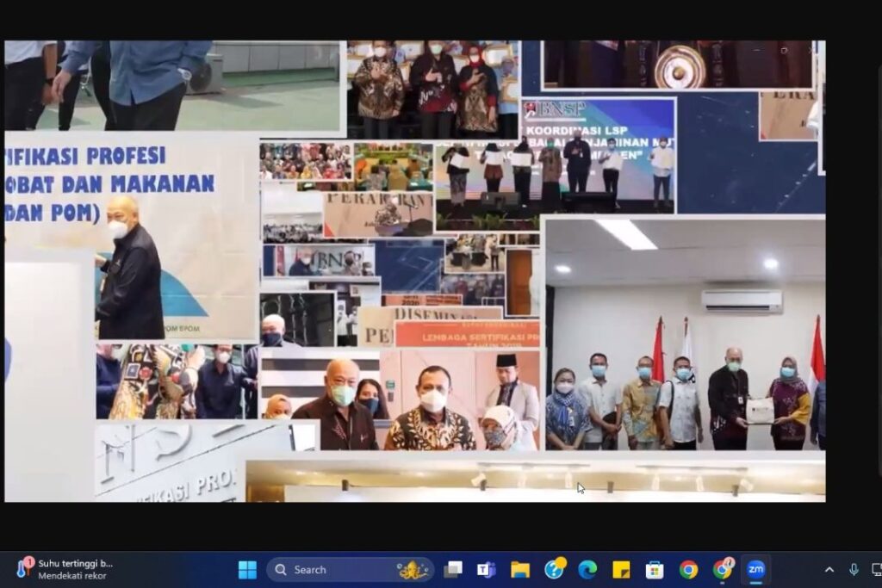This screenshot has width=882, height=588.
Task: Click the microphone icon in system tray
Action: click(x=854, y=570)
